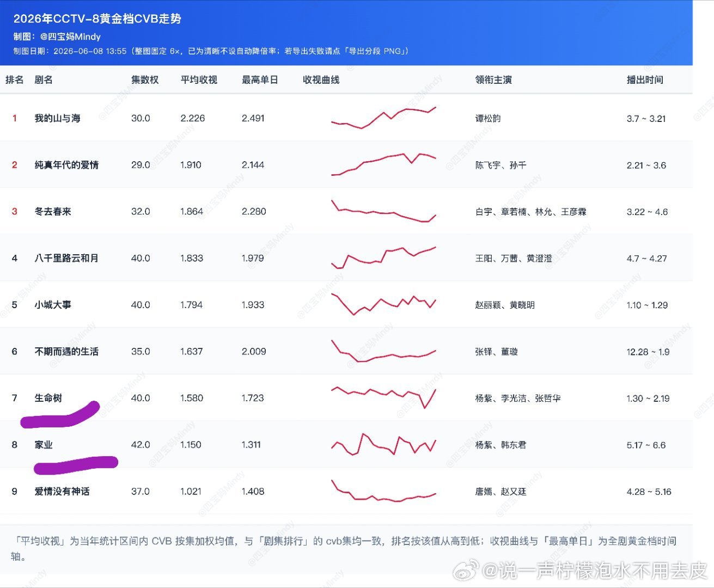The image size is (714, 588).
Task: Click peak single-day value 1.408
Action: pyautogui.click(x=253, y=492)
